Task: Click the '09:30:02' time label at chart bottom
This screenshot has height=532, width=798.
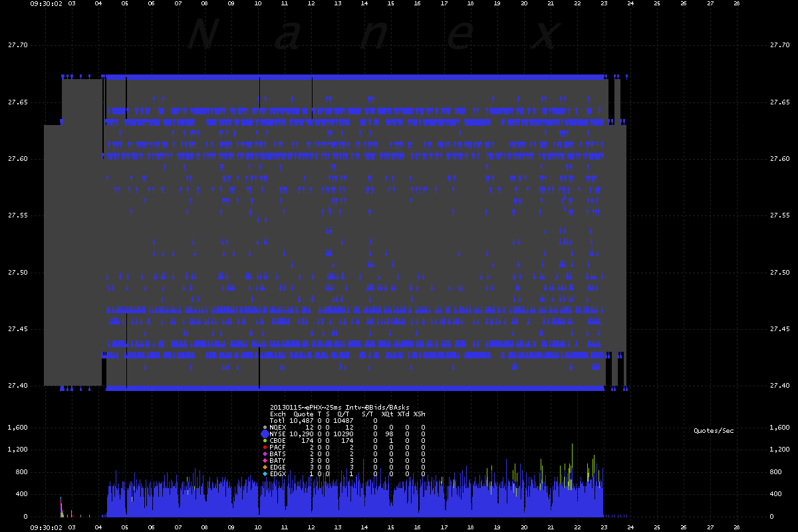Action: [47, 527]
